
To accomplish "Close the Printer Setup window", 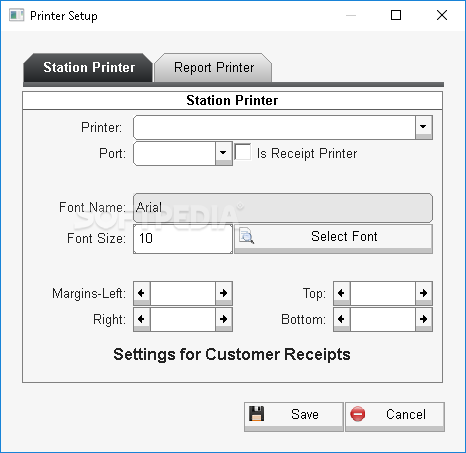I will pyautogui.click(x=442, y=15).
